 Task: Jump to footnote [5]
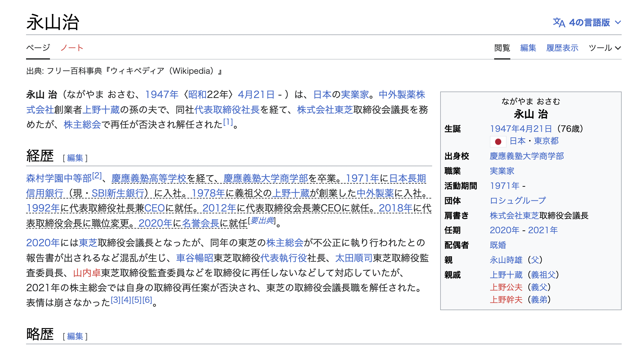tap(137, 300)
